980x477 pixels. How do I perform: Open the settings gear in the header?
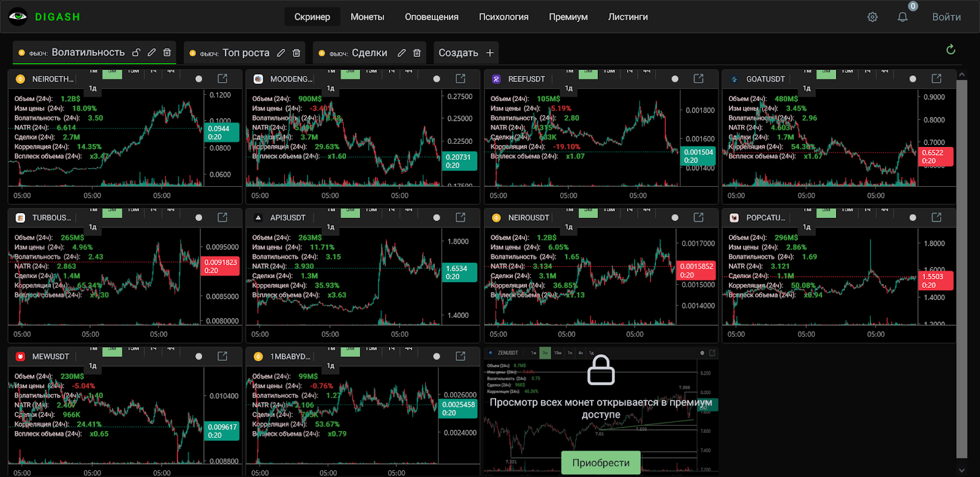pos(872,17)
